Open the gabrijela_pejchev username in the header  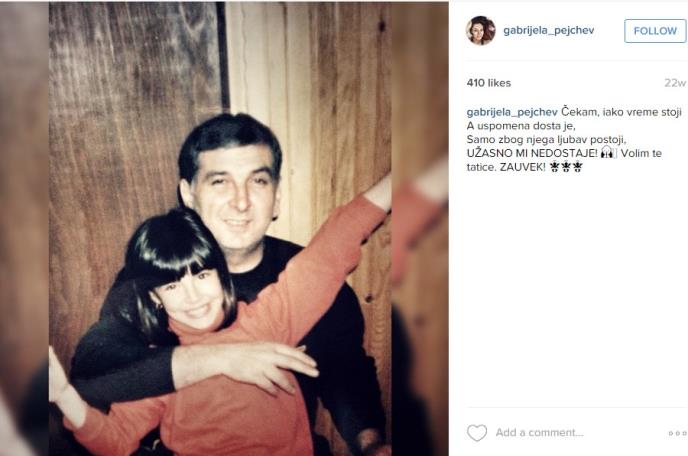click(548, 30)
